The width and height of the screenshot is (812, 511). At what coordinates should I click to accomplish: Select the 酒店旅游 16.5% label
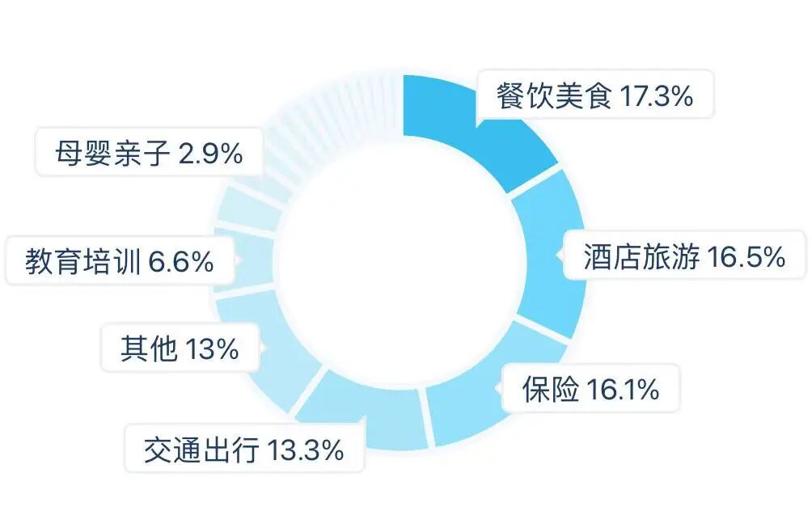click(684, 255)
